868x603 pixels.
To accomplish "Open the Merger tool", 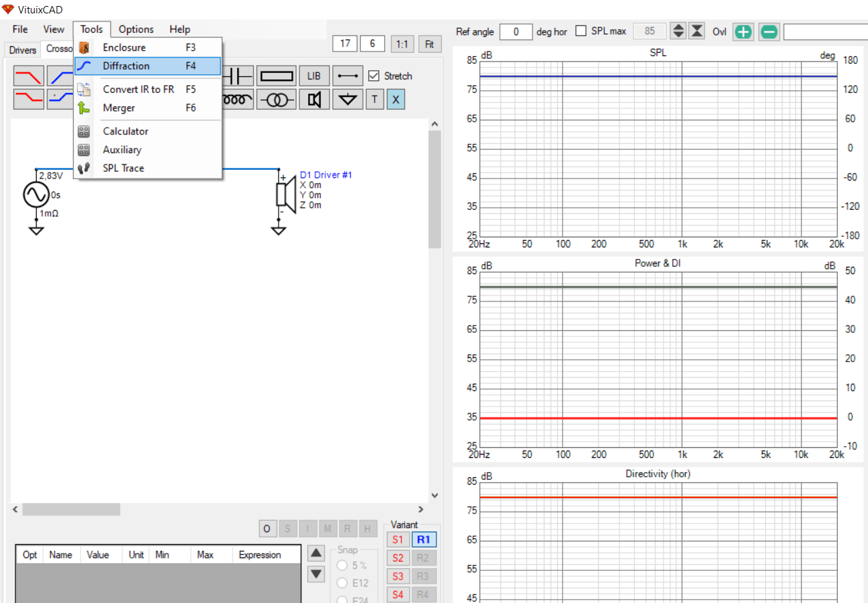I will 148,108.
